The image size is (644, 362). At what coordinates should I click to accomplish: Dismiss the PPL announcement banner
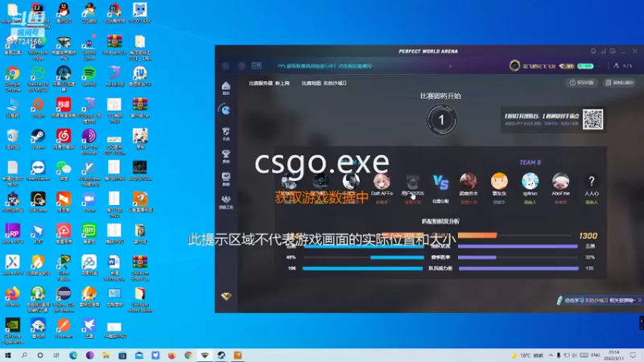(450, 66)
